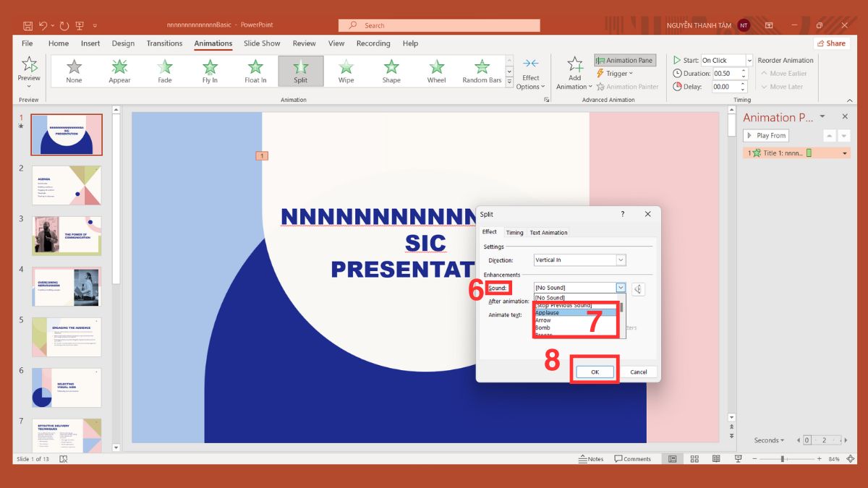Open the Sound dropdown in Split dialog

click(x=621, y=287)
